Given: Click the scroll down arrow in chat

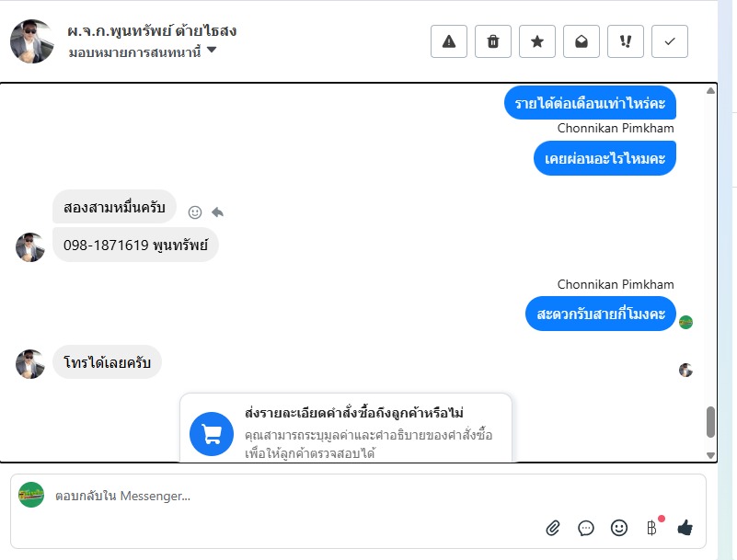Looking at the screenshot, I should 710,455.
